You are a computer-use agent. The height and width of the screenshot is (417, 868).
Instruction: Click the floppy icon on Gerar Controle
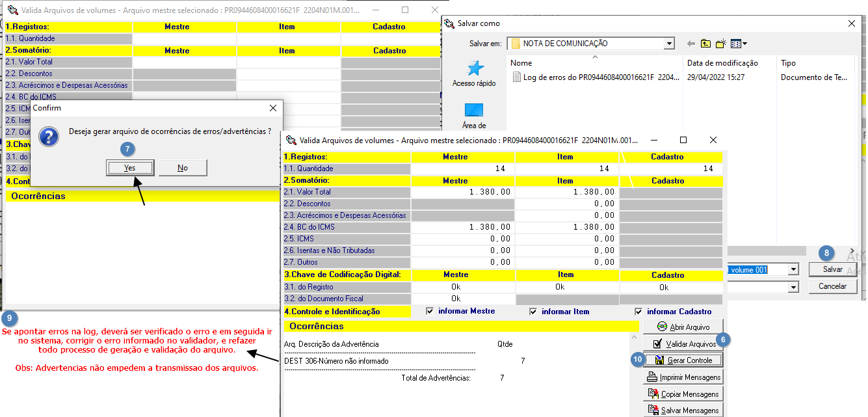pyautogui.click(x=659, y=360)
